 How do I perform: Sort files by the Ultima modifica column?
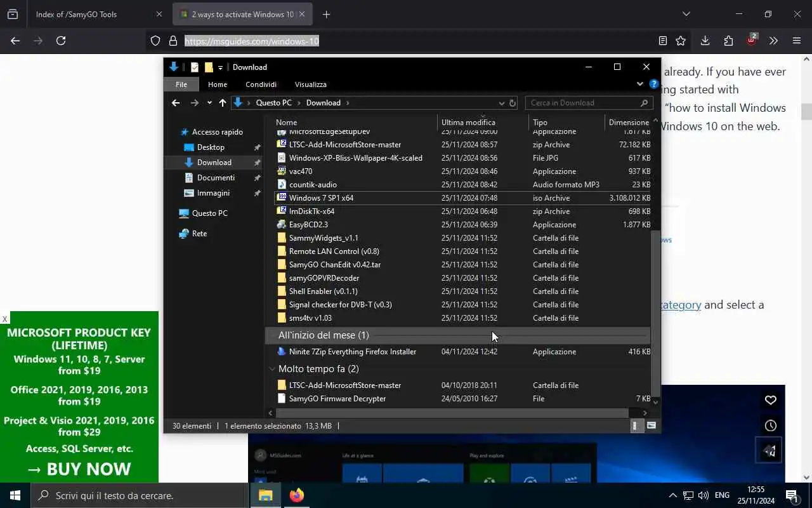click(x=483, y=123)
